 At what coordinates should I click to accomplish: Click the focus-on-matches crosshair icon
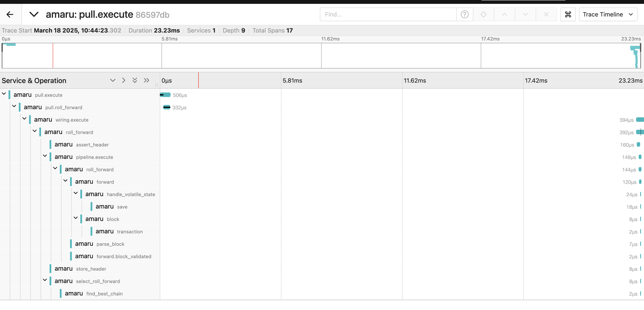point(484,15)
